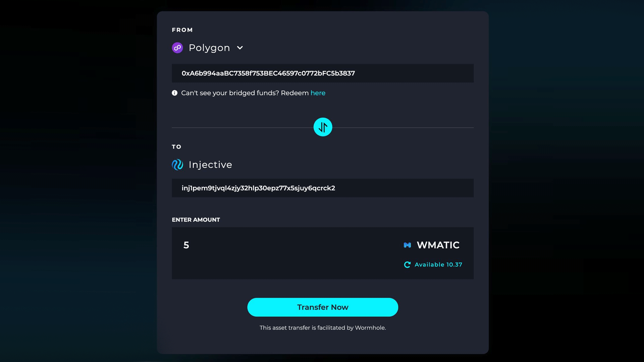Click the FROM section heading

pyautogui.click(x=182, y=30)
